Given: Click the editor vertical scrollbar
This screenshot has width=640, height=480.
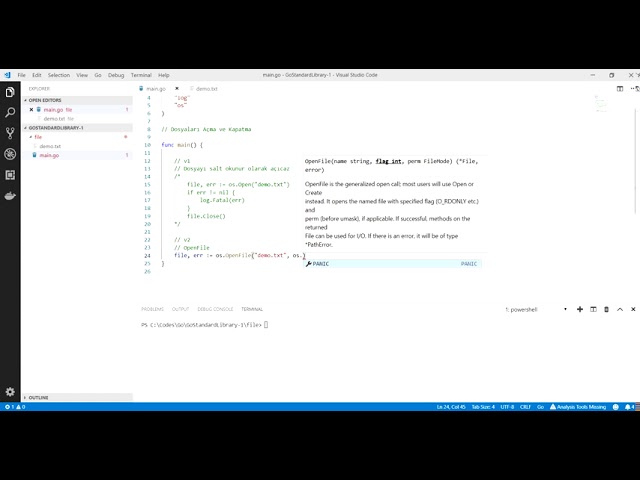Looking at the screenshot, I should click(637, 161).
